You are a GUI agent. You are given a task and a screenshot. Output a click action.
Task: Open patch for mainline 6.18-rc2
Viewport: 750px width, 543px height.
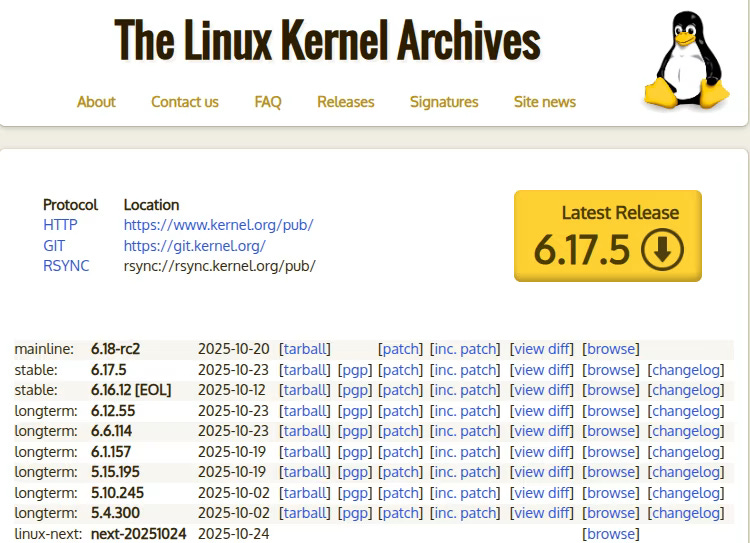400,349
